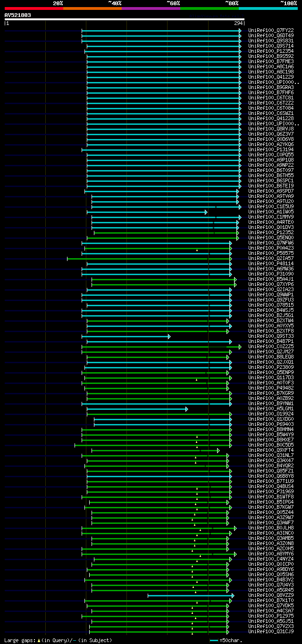
Task: Click the white query sequence bar
Action: coord(125,19)
